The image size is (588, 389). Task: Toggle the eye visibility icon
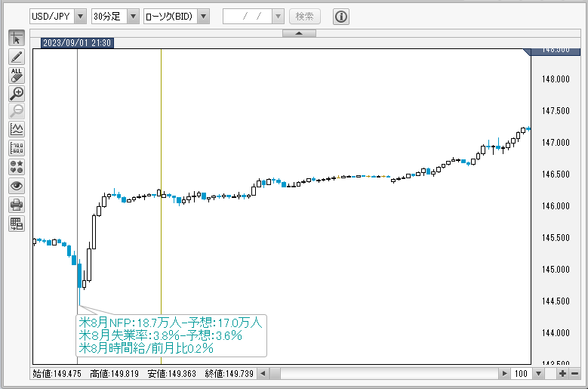click(x=17, y=186)
